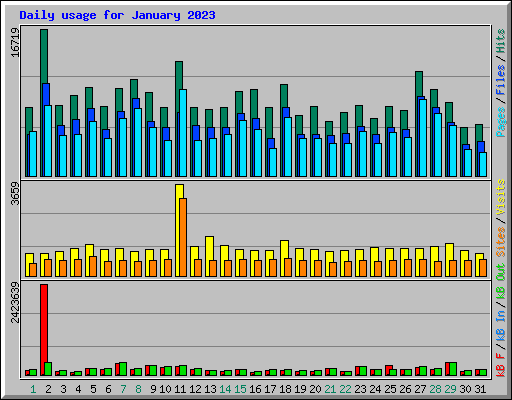Click the 3659 middle chart axis value
512x400 pixels.
(x=15, y=193)
